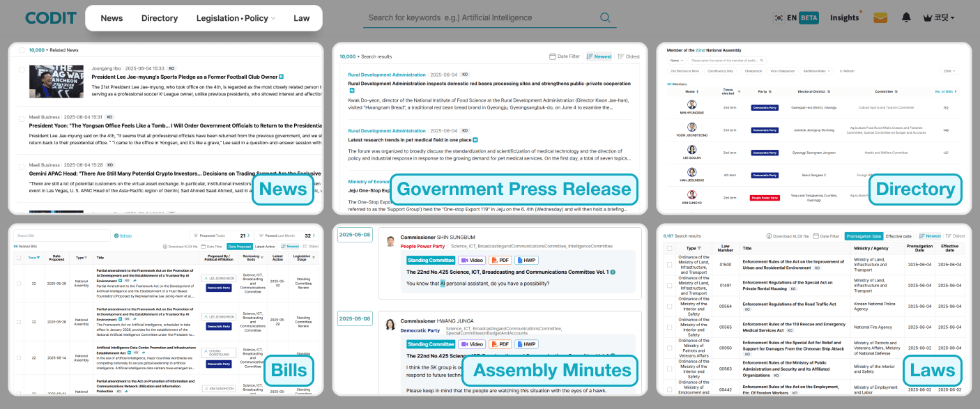The width and height of the screenshot is (980, 409).
Task: Open the Insights link
Action: coord(844,17)
